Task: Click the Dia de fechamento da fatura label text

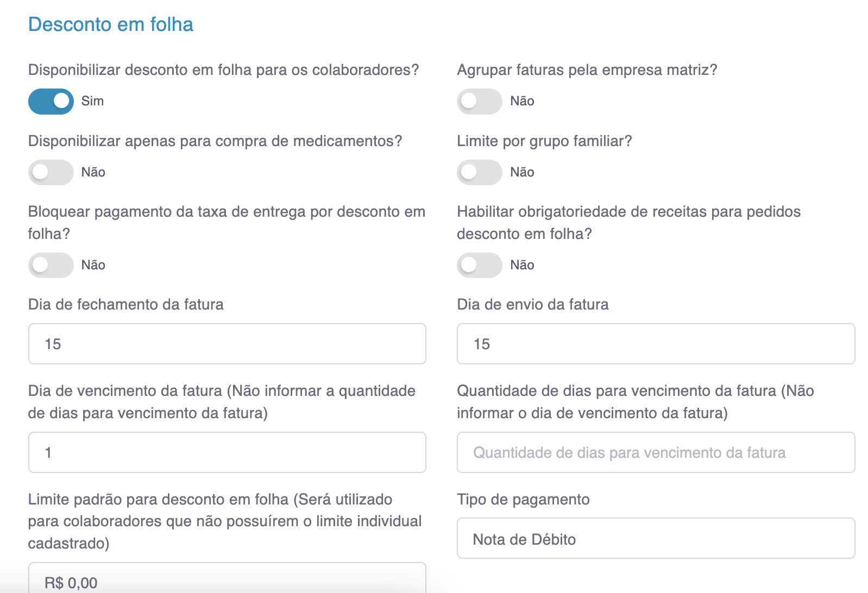Action: (x=126, y=305)
